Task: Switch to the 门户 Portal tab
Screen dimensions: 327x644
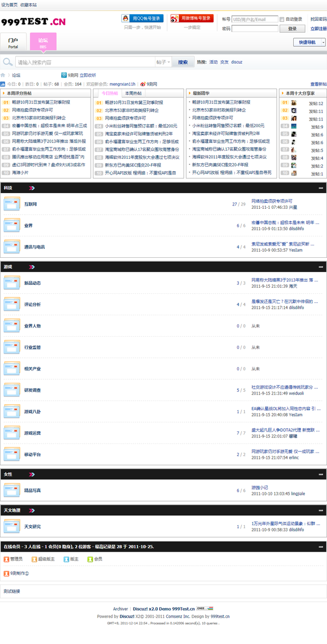Action: pyautogui.click(x=13, y=43)
